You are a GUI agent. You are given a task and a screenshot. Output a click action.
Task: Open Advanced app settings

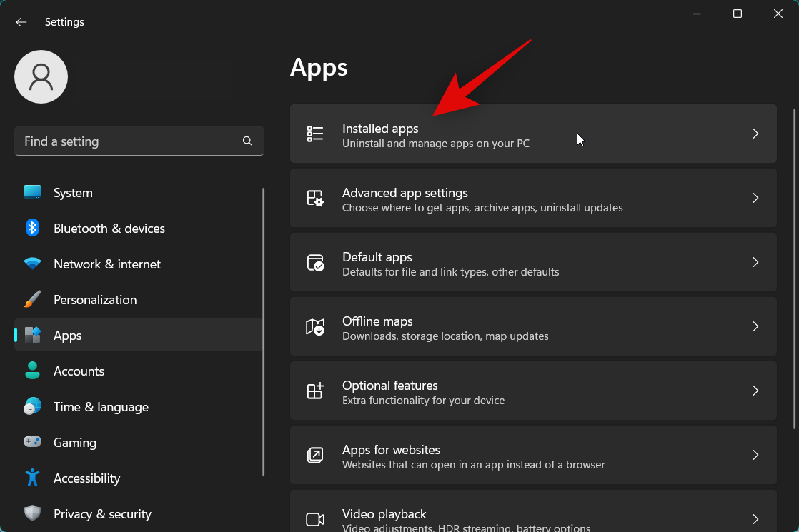(533, 198)
